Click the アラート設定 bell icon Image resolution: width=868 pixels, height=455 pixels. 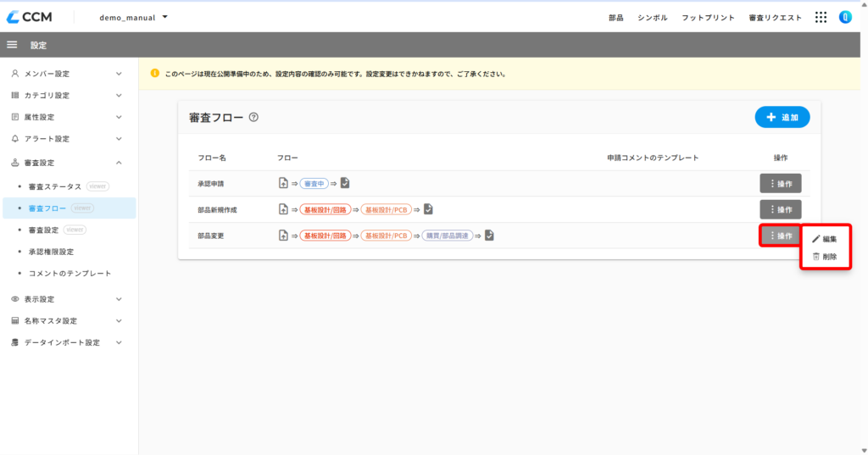coord(15,138)
